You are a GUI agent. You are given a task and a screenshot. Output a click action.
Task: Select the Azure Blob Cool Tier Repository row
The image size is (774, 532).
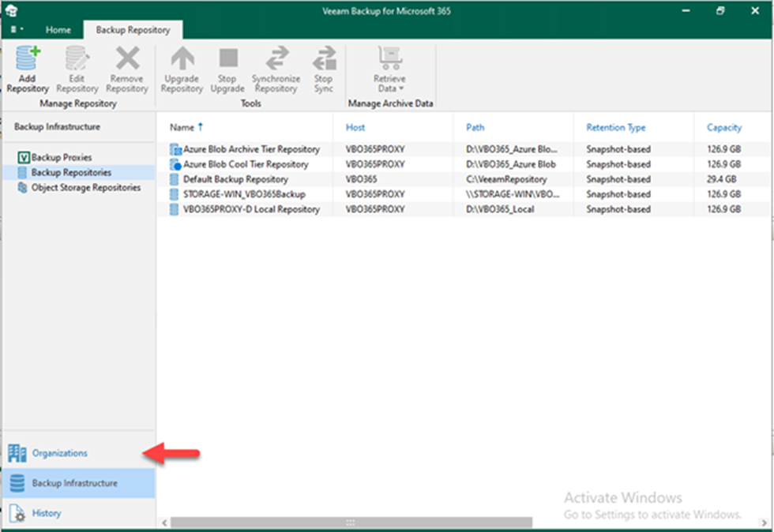(464, 164)
